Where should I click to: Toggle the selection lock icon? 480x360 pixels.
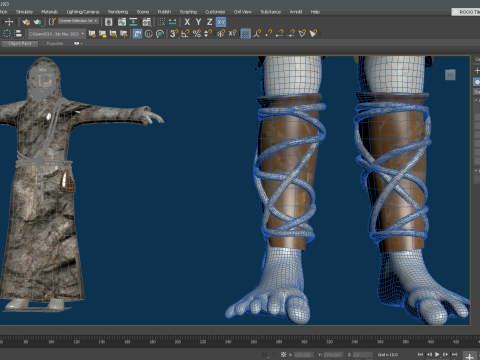pos(274,354)
